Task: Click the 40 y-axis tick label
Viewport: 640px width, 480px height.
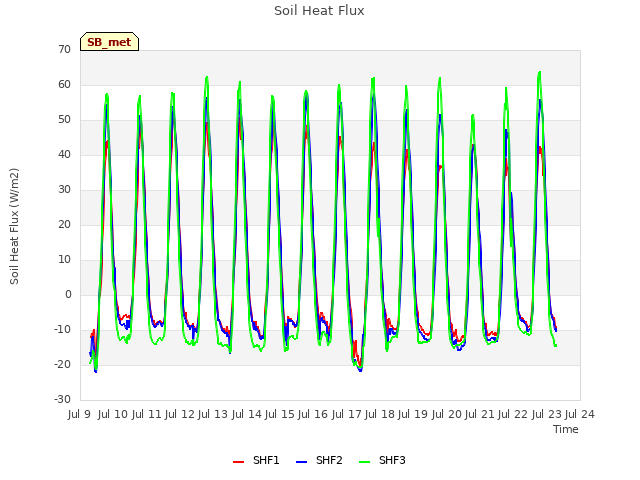Action: (x=64, y=154)
